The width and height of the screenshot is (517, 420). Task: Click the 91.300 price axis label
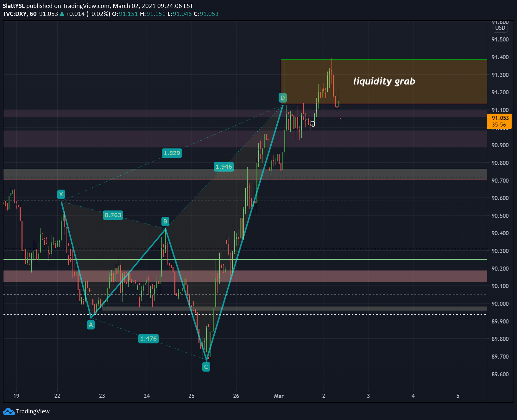point(500,75)
